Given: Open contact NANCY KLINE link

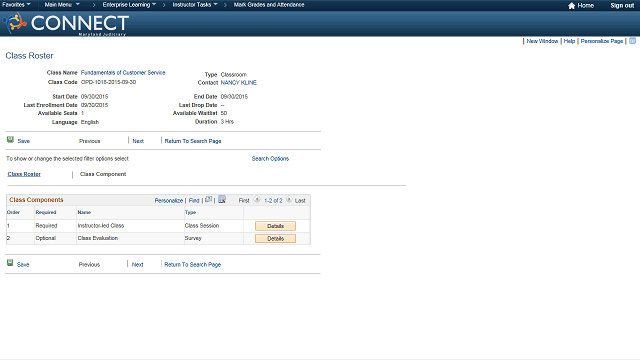Looking at the screenshot, I should pos(238,83).
